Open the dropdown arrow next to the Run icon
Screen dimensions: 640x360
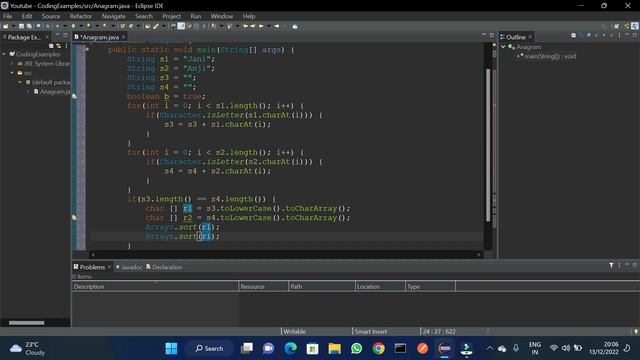coord(81,26)
